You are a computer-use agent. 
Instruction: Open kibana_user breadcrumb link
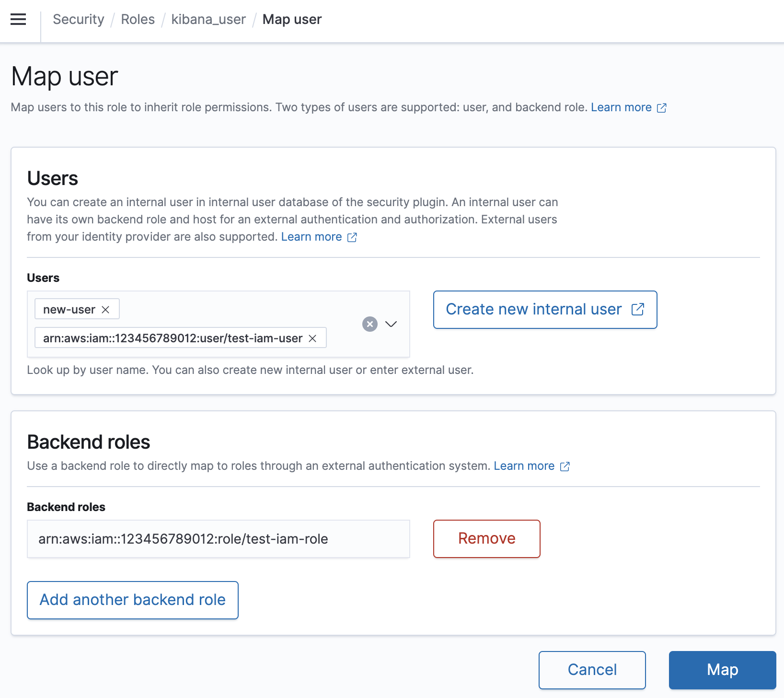click(x=208, y=20)
